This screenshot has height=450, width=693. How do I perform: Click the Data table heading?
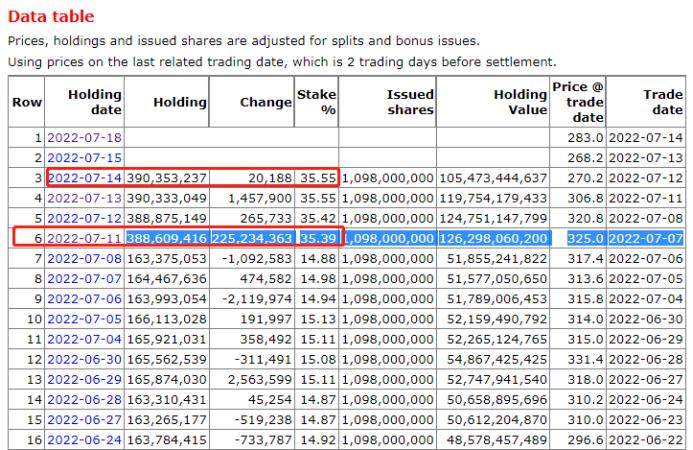tap(51, 16)
